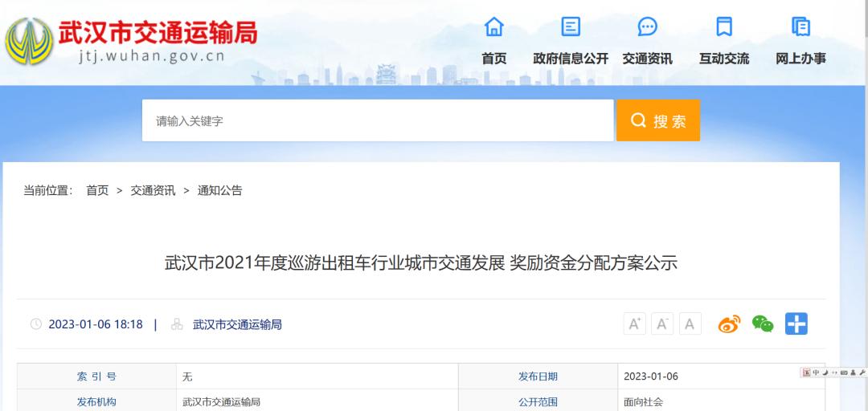Open the wrench settings in IME toolbar
Screen dimensions: 868x411
[862, 372]
